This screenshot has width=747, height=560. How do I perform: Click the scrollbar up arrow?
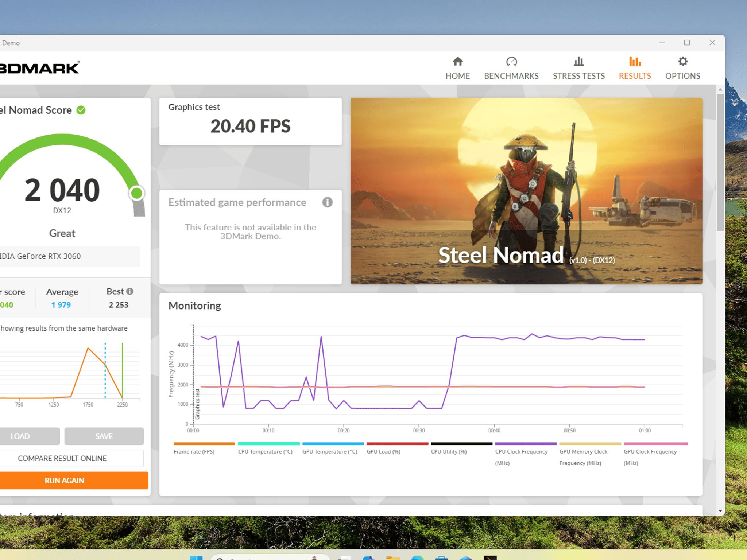pos(720,89)
